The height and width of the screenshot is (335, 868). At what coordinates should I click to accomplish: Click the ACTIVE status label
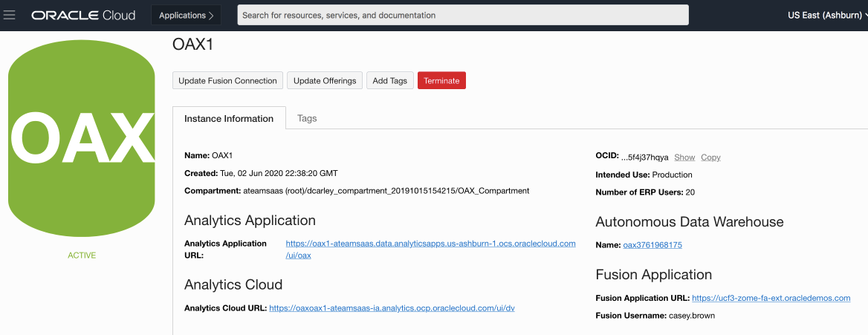82,256
